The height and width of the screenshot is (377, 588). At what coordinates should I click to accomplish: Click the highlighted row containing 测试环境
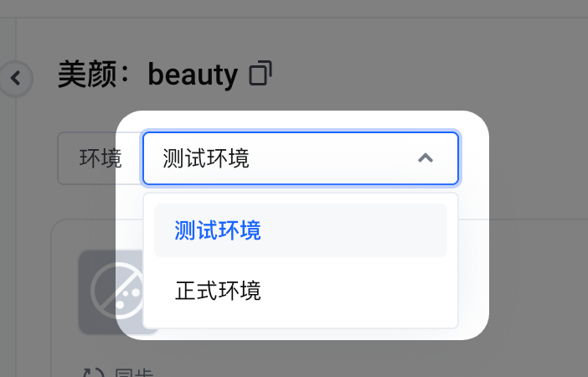pyautogui.click(x=301, y=230)
